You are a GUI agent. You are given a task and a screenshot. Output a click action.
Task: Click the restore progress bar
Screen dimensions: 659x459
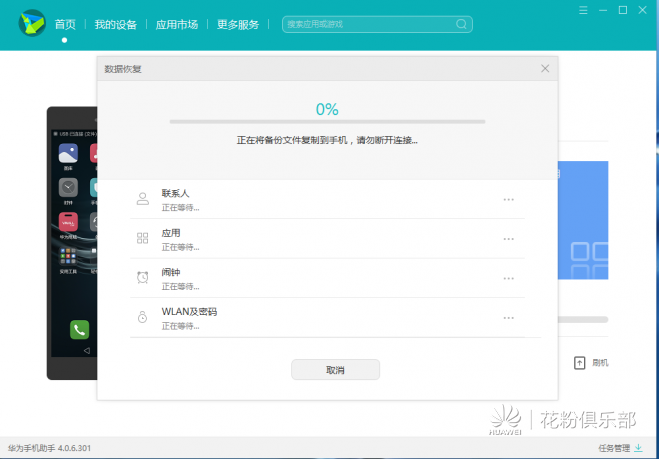click(x=327, y=122)
